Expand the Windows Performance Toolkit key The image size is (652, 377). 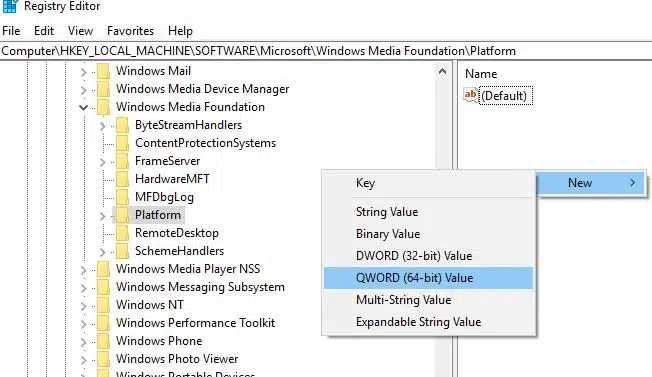click(x=84, y=323)
